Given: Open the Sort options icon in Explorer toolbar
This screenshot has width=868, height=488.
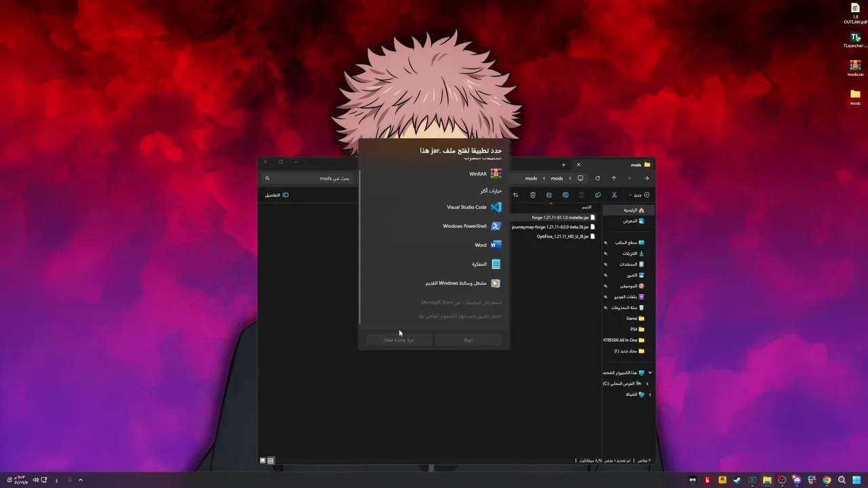Looking at the screenshot, I should pyautogui.click(x=515, y=195).
